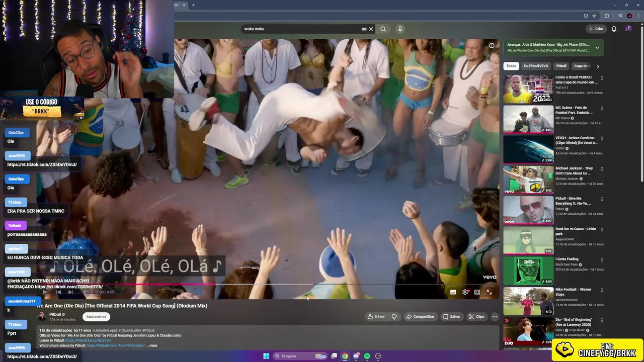Switch to Chrome in the taskbar
Screen dimensions: 644x362
[345, 356]
